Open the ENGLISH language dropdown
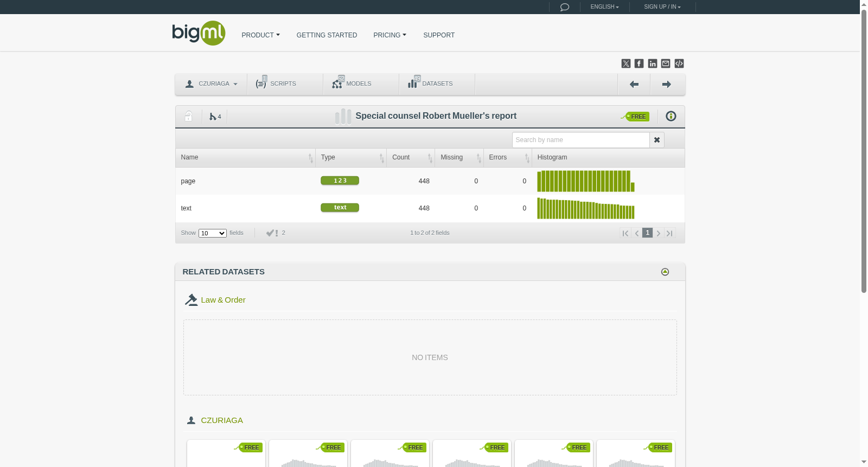This screenshot has width=868, height=467. [x=605, y=7]
